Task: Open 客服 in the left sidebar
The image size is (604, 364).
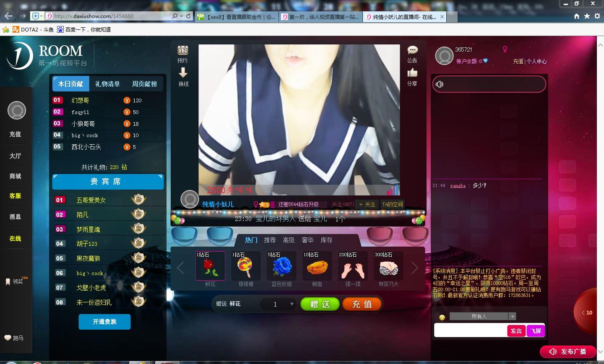Action: pos(15,196)
